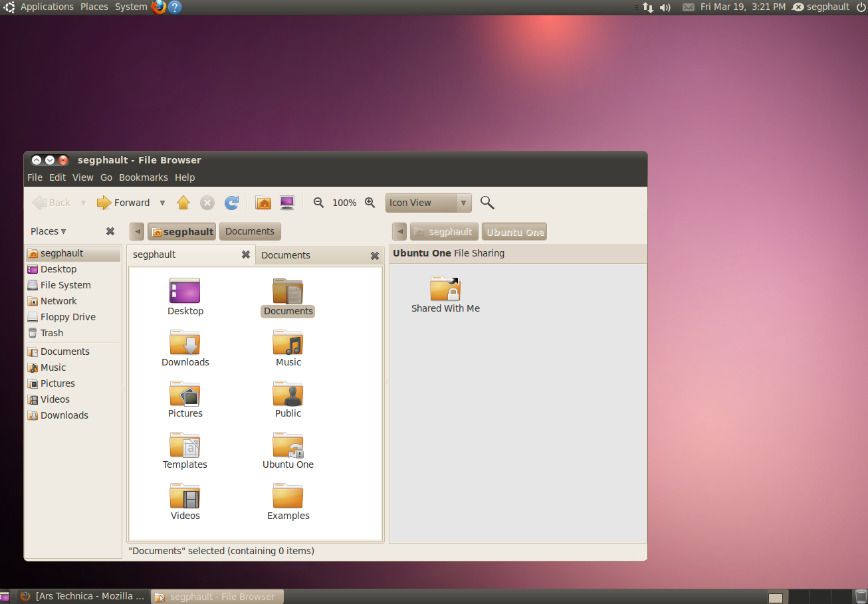Open the Help icon in the top panel

point(175,7)
